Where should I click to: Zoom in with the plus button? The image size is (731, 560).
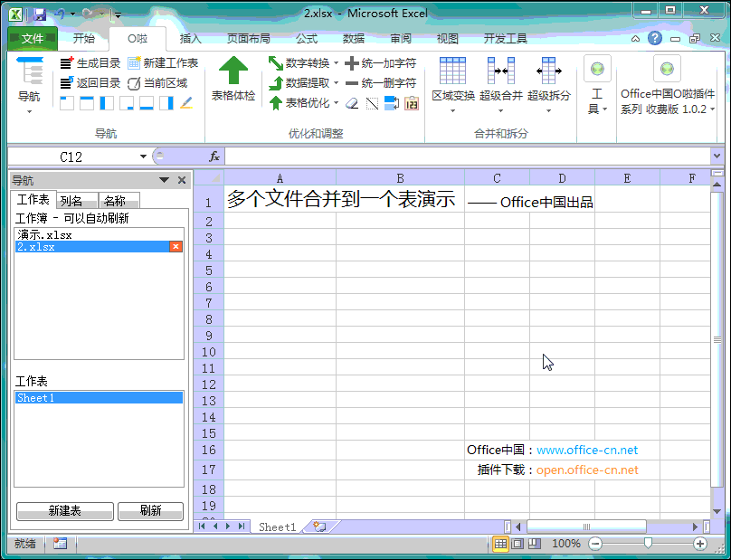[x=700, y=543]
